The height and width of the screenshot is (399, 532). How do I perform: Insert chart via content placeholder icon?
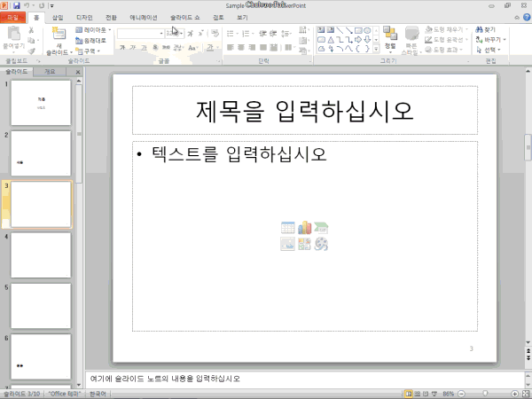304,228
